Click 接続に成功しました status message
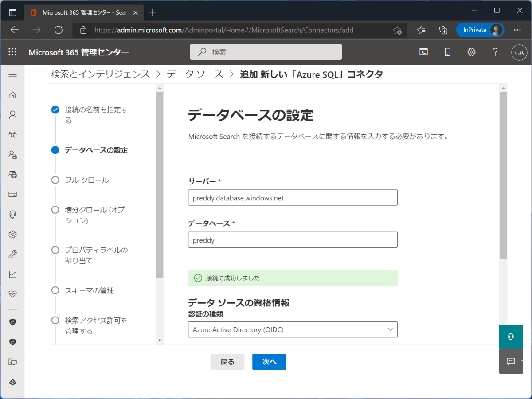 tap(293, 278)
